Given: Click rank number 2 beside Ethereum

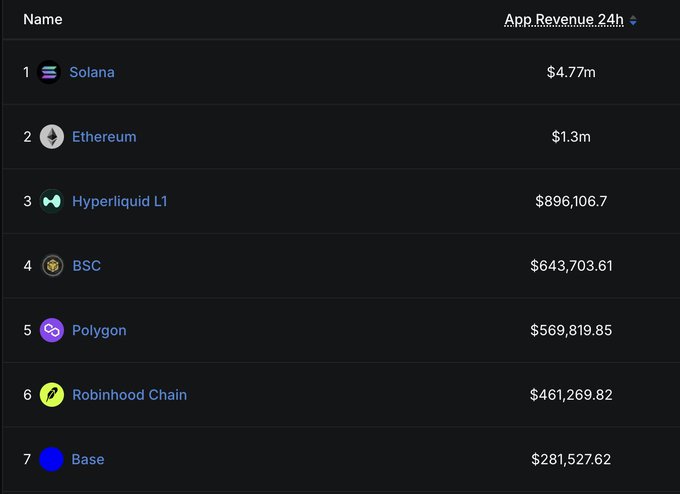Looking at the screenshot, I should [x=27, y=137].
